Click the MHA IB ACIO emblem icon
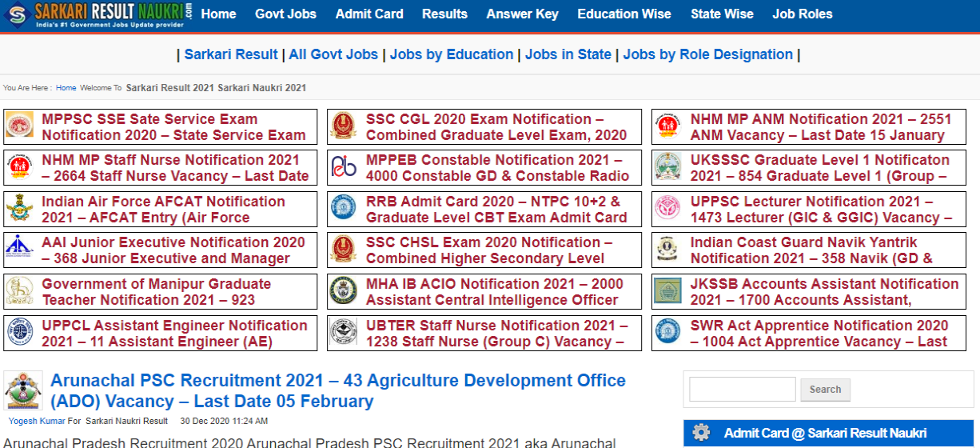980x448 pixels. 344,291
